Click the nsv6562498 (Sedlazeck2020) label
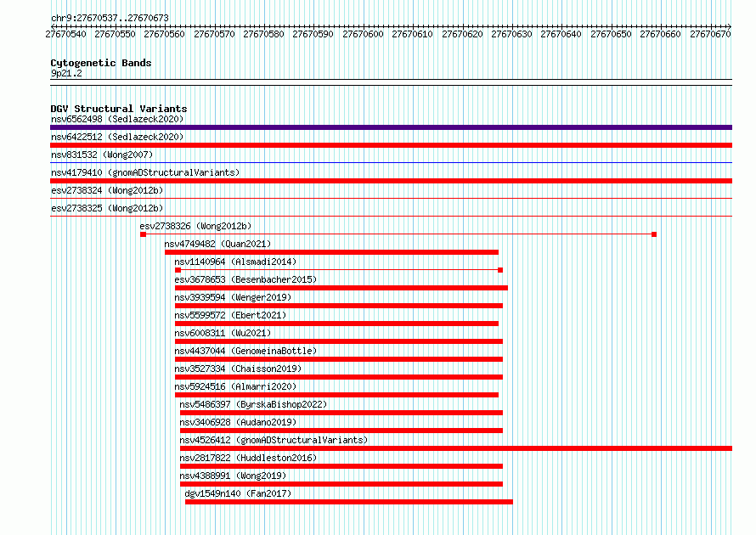 point(117,119)
